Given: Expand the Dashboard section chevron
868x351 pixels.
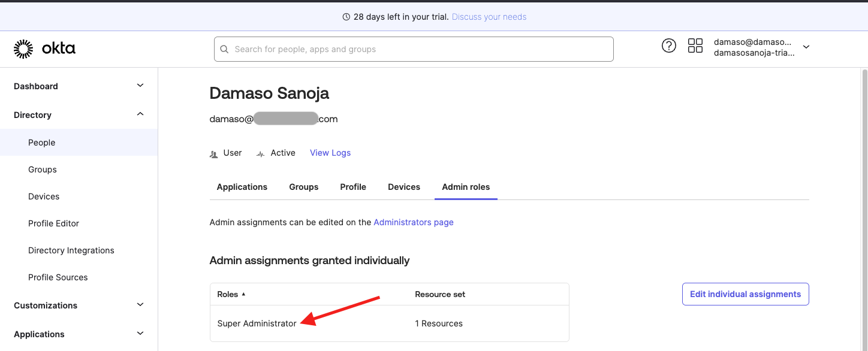Looking at the screenshot, I should coord(140,86).
